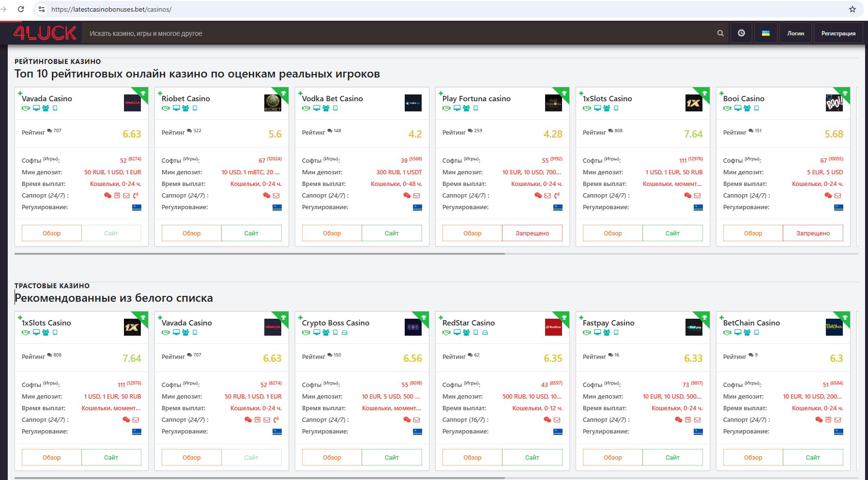Click the comments icon beside Riobet's rating count
This screenshot has width=868, height=480.
click(189, 131)
